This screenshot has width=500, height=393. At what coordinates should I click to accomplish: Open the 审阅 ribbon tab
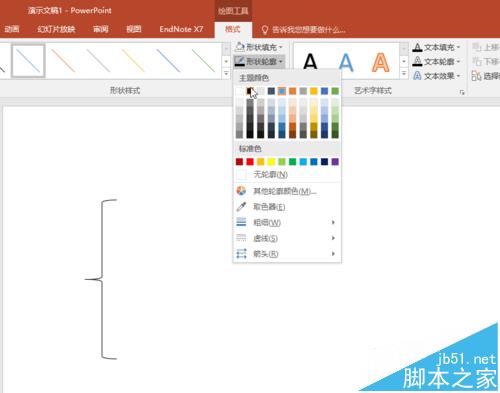coord(101,29)
